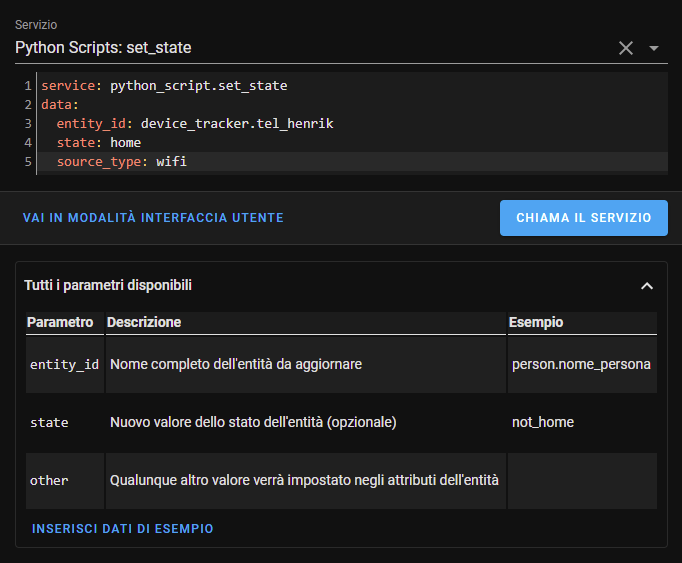Switch via VAI IN MODALITÀ INTERFACCIA UTENTE
The image size is (682, 563).
point(153,218)
